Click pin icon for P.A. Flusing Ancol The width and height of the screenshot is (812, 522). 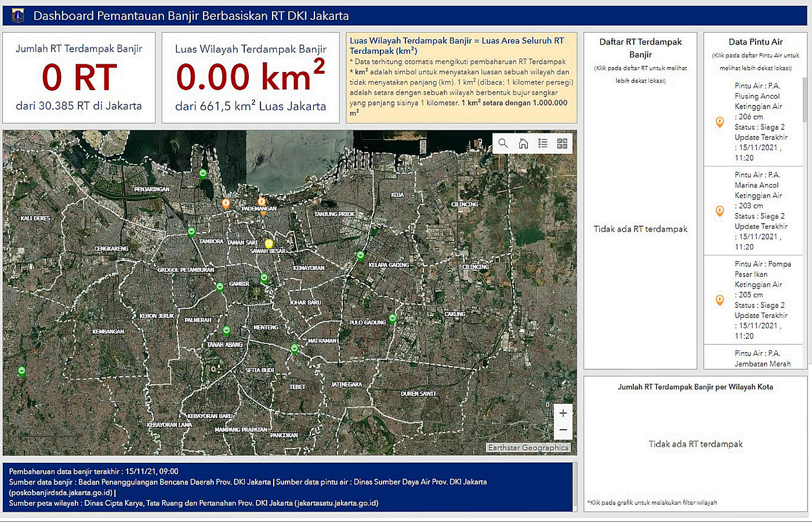(x=720, y=122)
